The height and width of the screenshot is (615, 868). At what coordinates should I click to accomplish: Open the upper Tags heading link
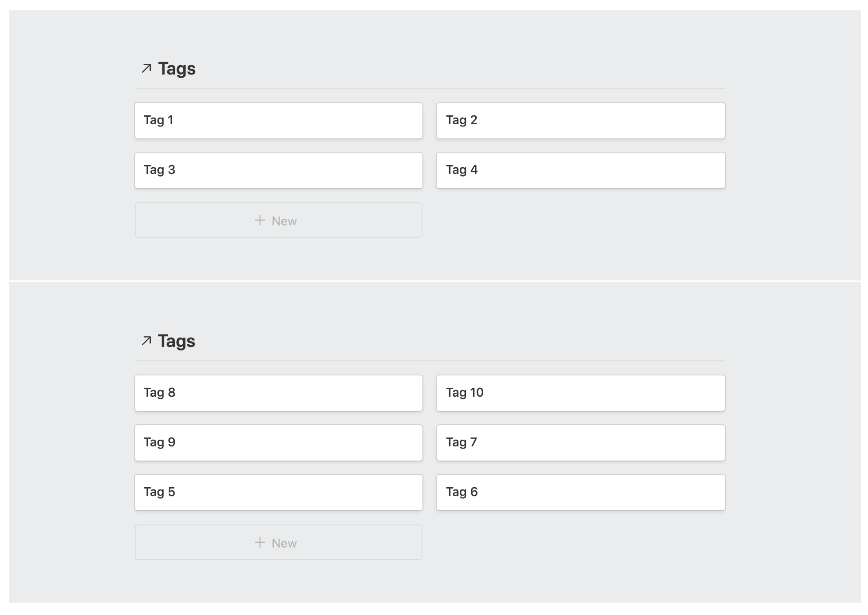point(177,69)
